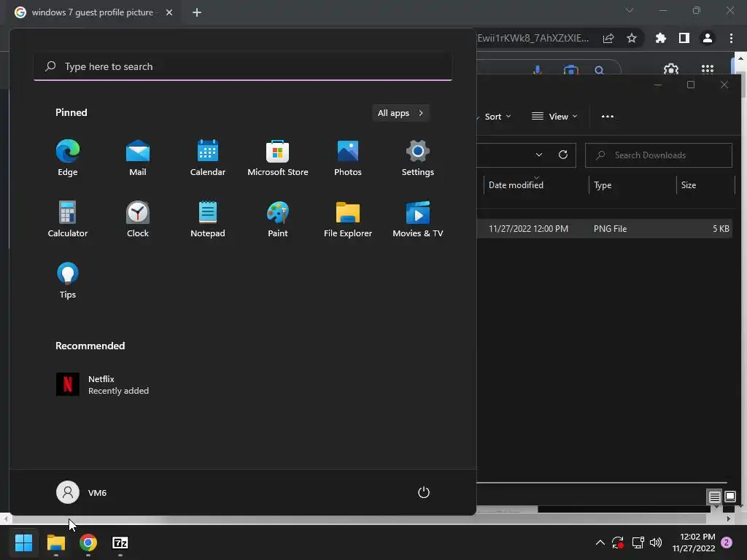Image resolution: width=747 pixels, height=560 pixels.
Task: Open File Explorer from the taskbar
Action: (x=55, y=542)
